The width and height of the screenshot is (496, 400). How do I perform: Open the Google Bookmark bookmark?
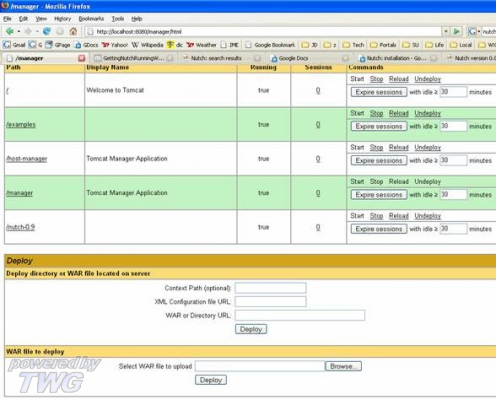270,45
